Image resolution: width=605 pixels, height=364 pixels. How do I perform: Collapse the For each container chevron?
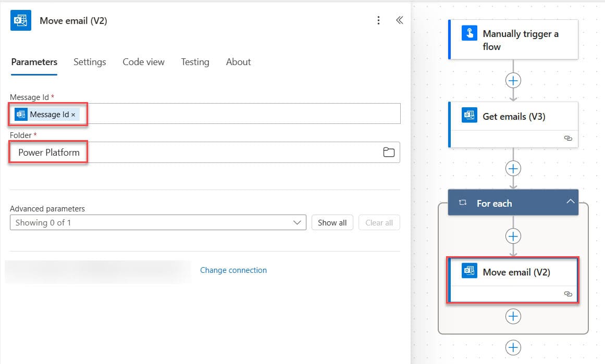pyautogui.click(x=571, y=202)
